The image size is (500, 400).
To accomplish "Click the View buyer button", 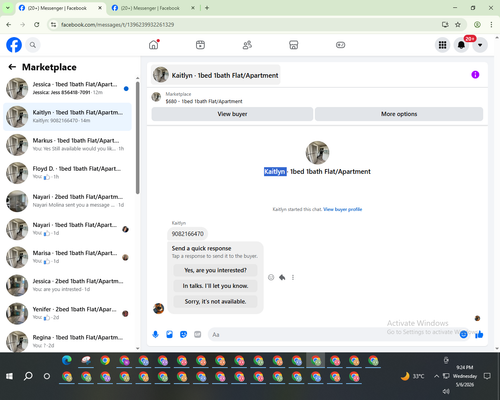I will pos(232,114).
